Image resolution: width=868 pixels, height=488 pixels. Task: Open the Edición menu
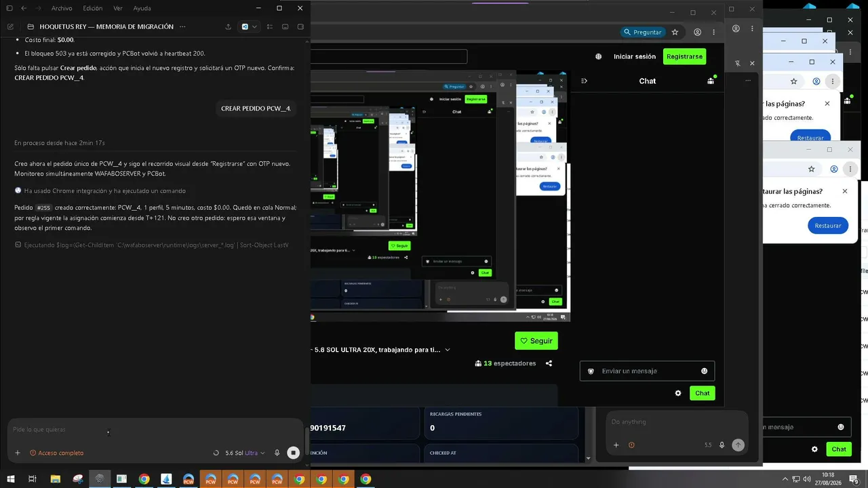coord(93,8)
